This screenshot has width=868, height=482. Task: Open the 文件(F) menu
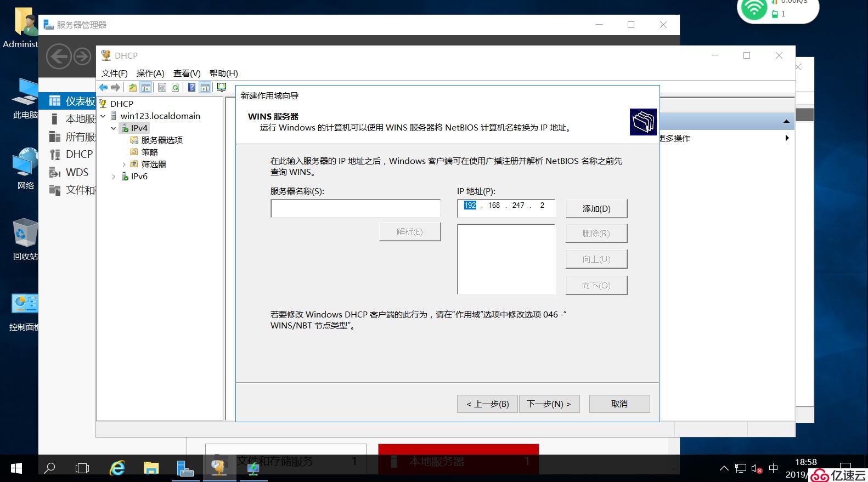114,73
